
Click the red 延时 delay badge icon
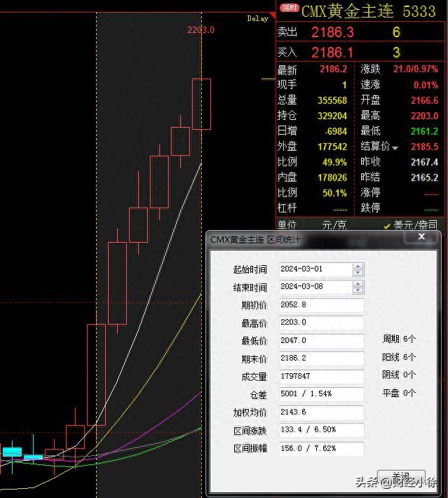(x=288, y=9)
